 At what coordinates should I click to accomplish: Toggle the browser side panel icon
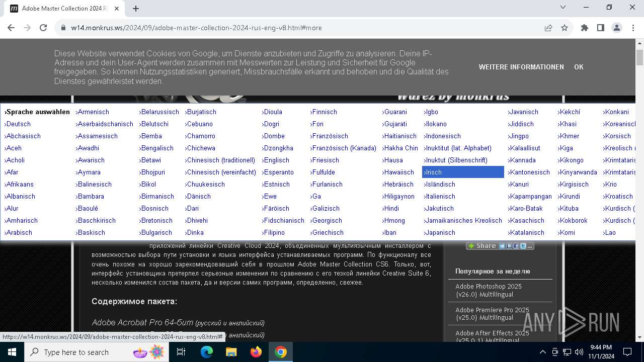[601, 28]
